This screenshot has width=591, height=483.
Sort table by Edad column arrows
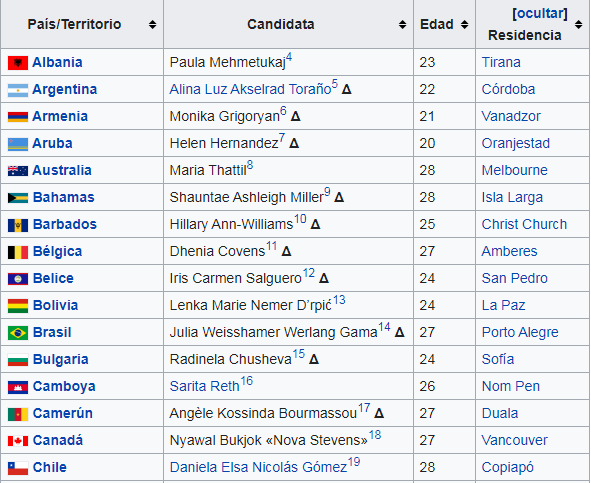tap(465, 25)
